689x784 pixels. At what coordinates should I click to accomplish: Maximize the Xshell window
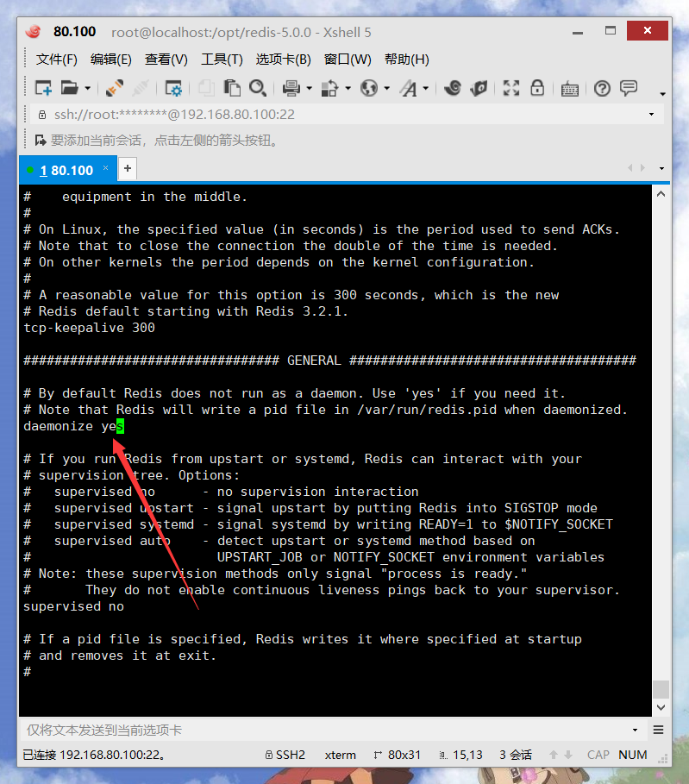pos(610,31)
